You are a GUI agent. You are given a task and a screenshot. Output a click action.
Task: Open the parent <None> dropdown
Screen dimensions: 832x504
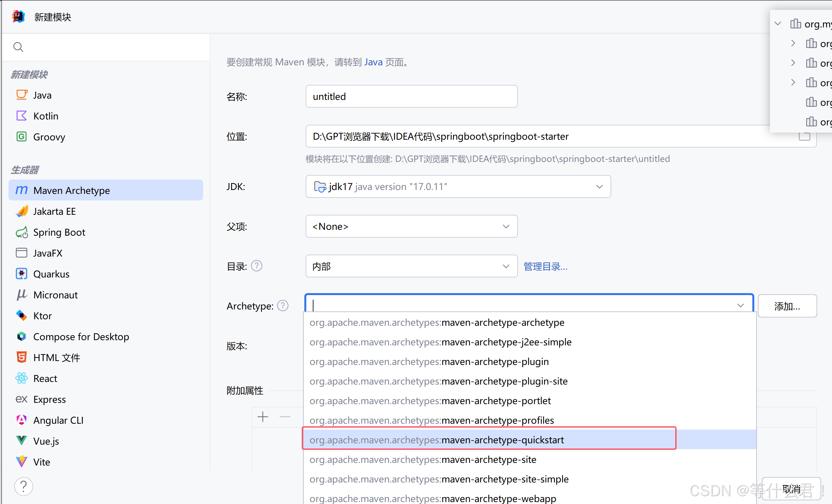505,227
